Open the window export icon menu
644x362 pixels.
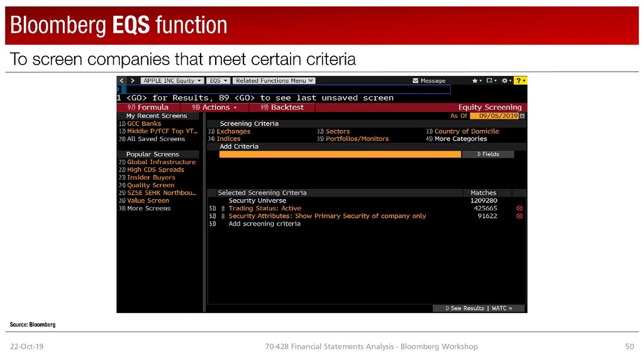point(491,80)
